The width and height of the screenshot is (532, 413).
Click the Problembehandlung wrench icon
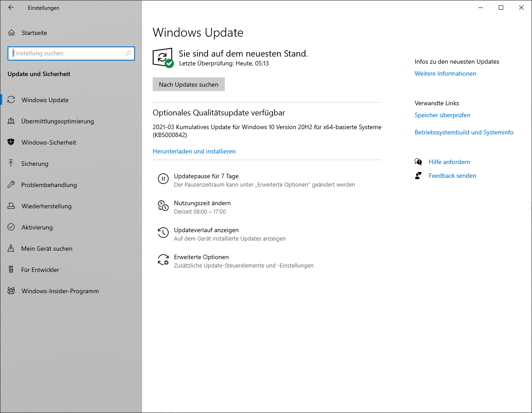point(12,185)
